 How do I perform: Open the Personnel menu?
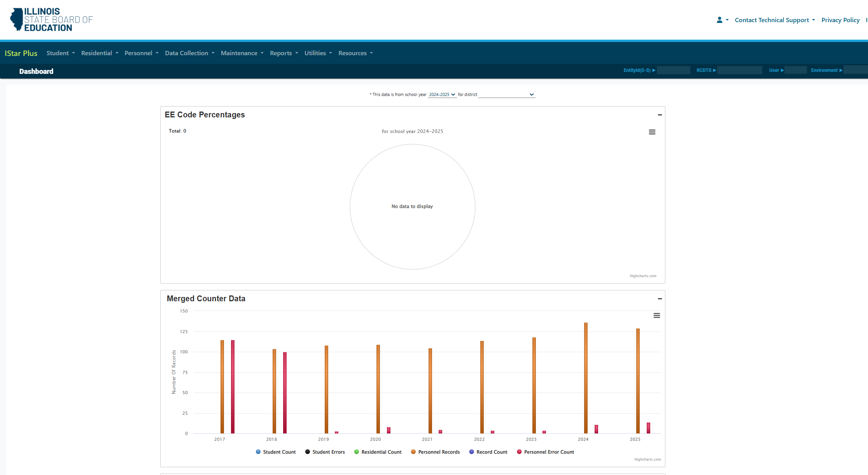tap(142, 53)
